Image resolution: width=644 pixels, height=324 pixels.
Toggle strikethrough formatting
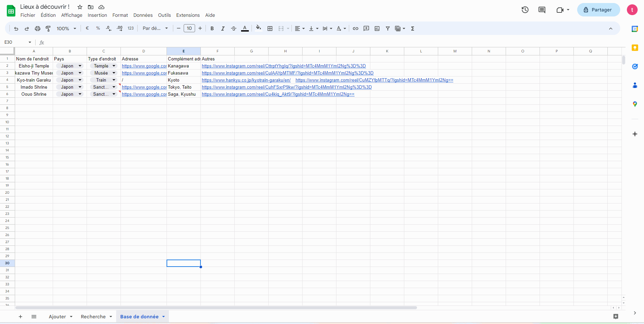coord(234,29)
